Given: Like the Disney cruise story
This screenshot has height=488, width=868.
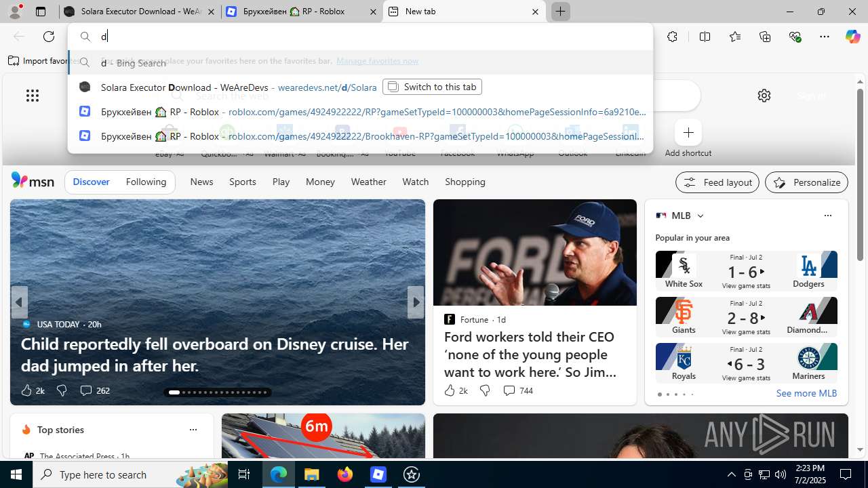Looking at the screenshot, I should [x=26, y=390].
